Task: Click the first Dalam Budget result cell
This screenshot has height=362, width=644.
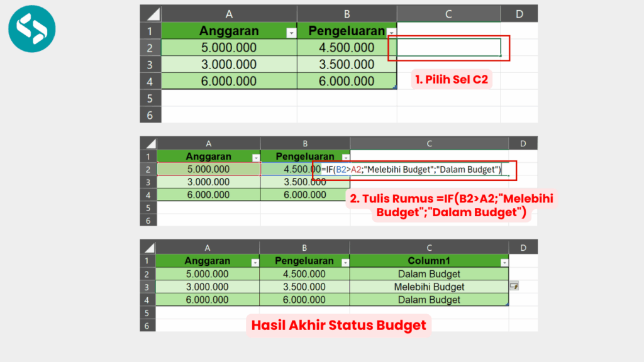Action: point(428,274)
